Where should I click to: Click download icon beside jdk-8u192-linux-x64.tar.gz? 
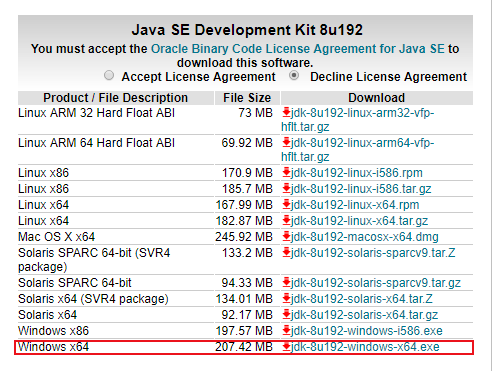click(286, 221)
